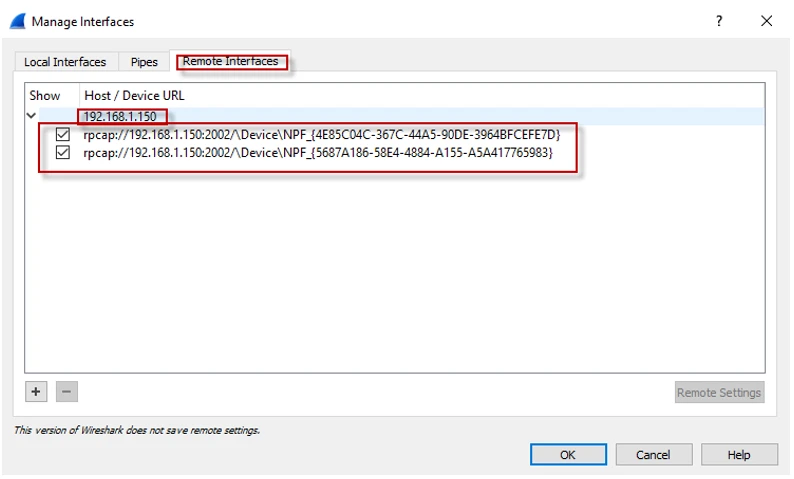Viewport: 794px width, 479px height.
Task: Switch to the Local Interfaces tab
Action: 65,62
